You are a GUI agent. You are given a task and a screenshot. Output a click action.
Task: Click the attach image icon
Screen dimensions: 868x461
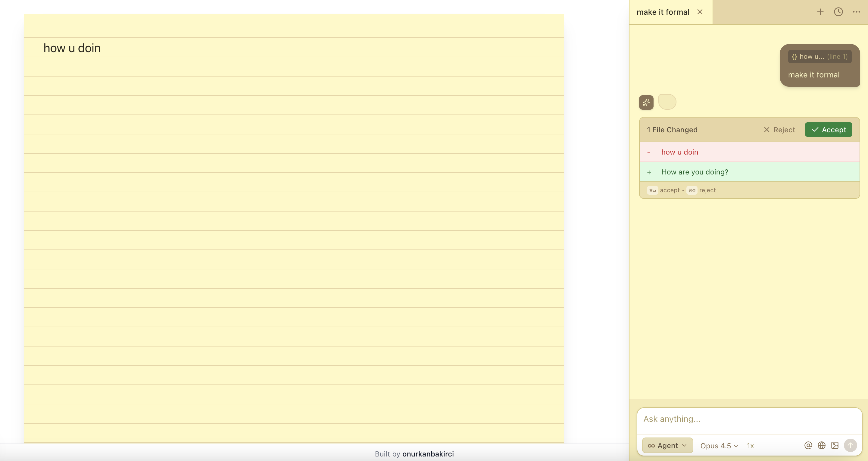click(x=835, y=445)
